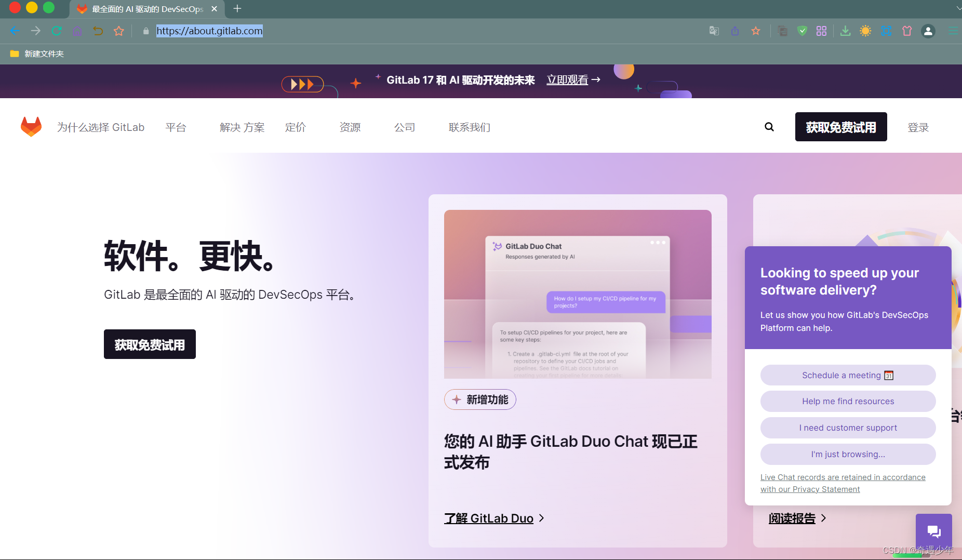Click the lock icon beside the URL
962x560 pixels.
click(x=146, y=31)
